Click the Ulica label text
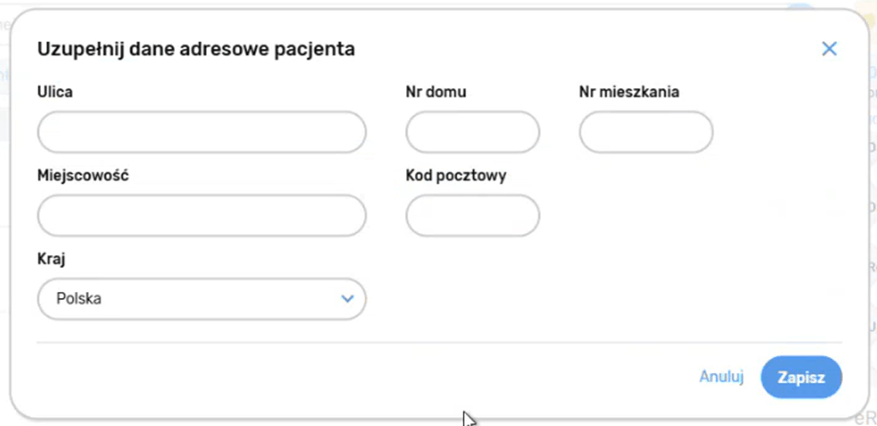The height and width of the screenshot is (426, 877). click(55, 92)
